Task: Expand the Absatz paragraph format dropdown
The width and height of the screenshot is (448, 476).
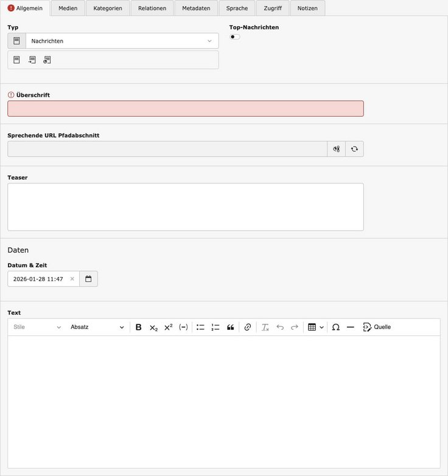Action: tap(97, 327)
